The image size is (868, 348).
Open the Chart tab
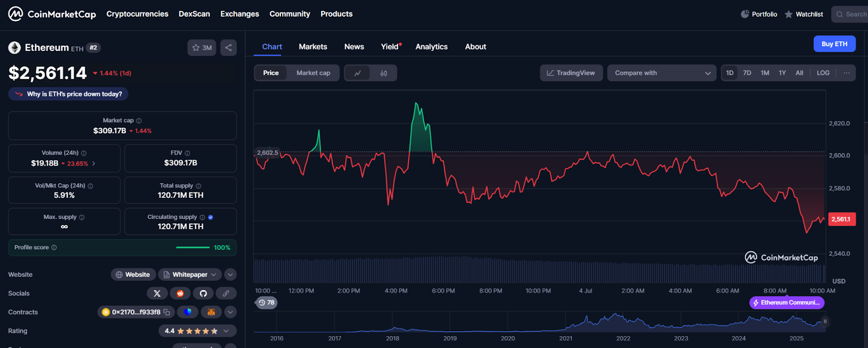click(272, 47)
